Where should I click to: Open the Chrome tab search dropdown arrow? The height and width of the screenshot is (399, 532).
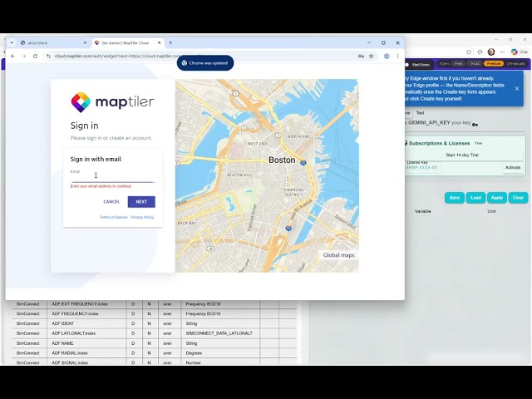click(12, 42)
